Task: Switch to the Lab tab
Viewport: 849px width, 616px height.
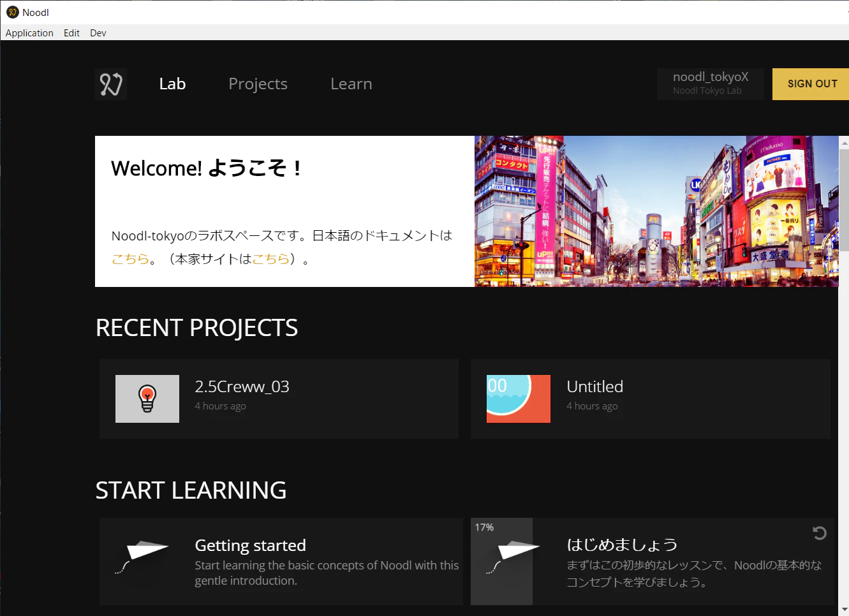Action: [172, 84]
